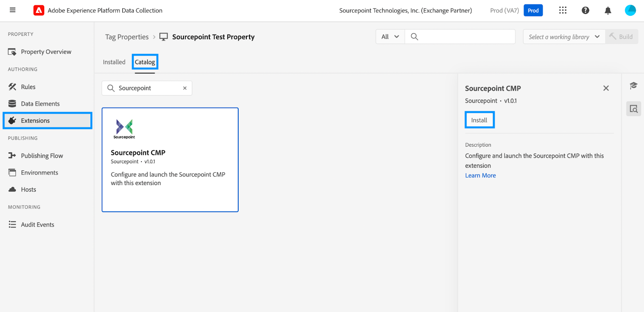The height and width of the screenshot is (312, 644).
Task: Click the top search magnifier icon
Action: 414,37
